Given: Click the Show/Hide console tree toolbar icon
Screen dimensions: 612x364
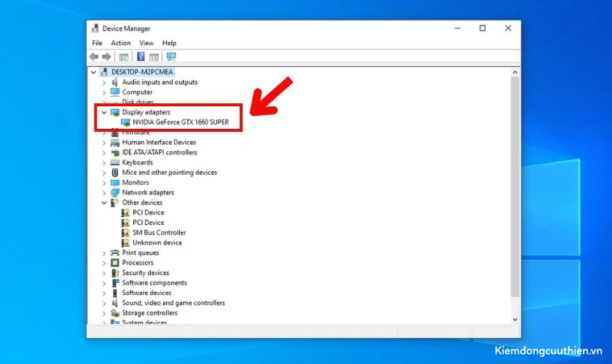Looking at the screenshot, I should 124,57.
